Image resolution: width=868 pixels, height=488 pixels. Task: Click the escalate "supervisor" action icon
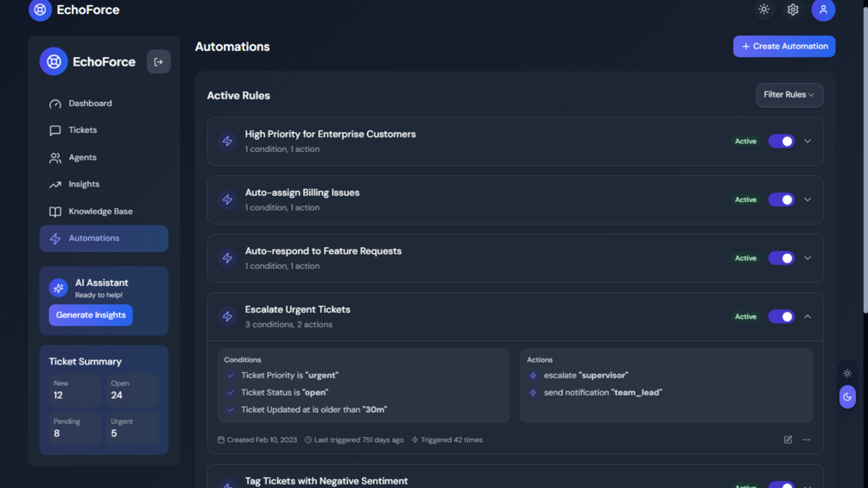[533, 376]
